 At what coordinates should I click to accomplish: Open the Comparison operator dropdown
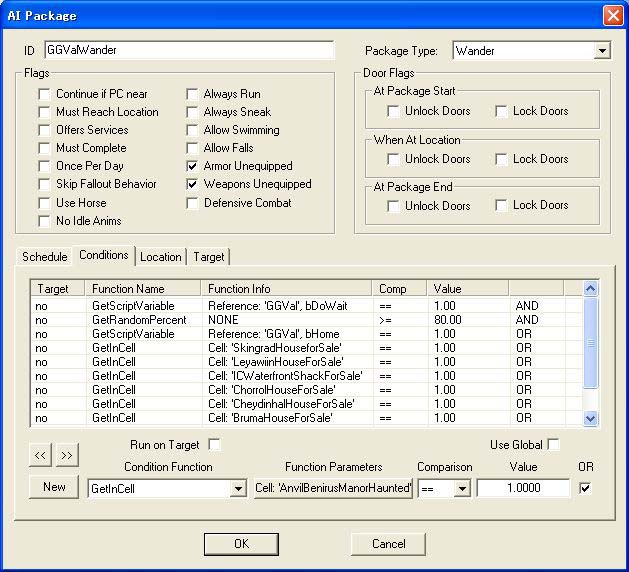point(462,489)
